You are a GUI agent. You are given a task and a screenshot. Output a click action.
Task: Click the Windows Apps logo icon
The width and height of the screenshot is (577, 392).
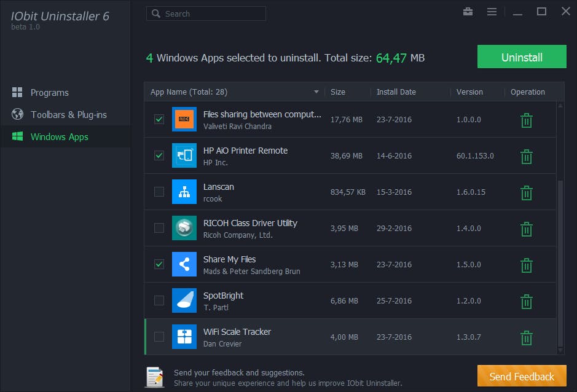pyautogui.click(x=17, y=136)
